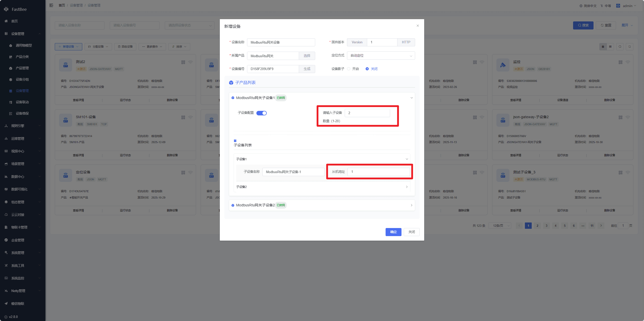
Task: Open language selector 简体中文
Action: click(588, 6)
